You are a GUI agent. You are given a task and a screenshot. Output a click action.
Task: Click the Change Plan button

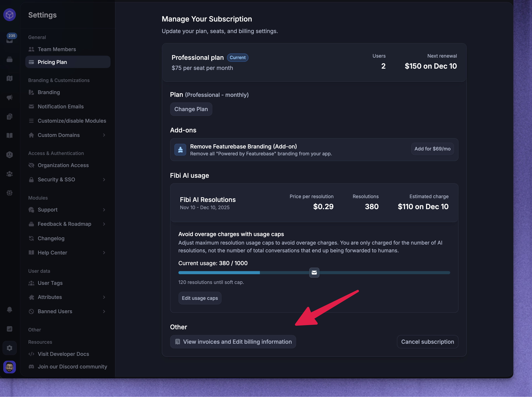tap(191, 109)
